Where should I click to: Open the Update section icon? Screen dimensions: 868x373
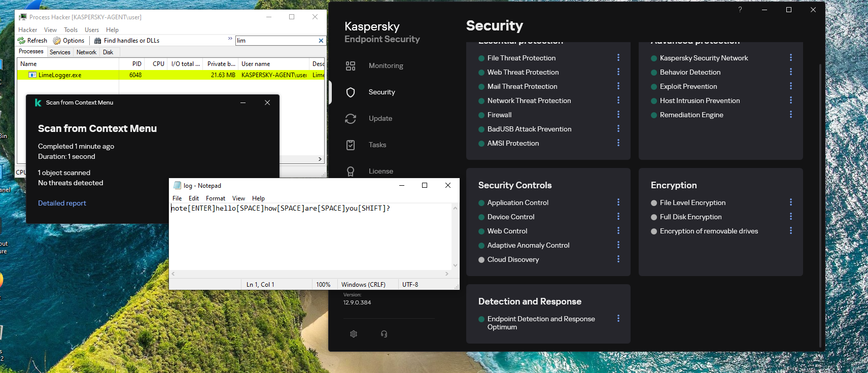pos(351,119)
